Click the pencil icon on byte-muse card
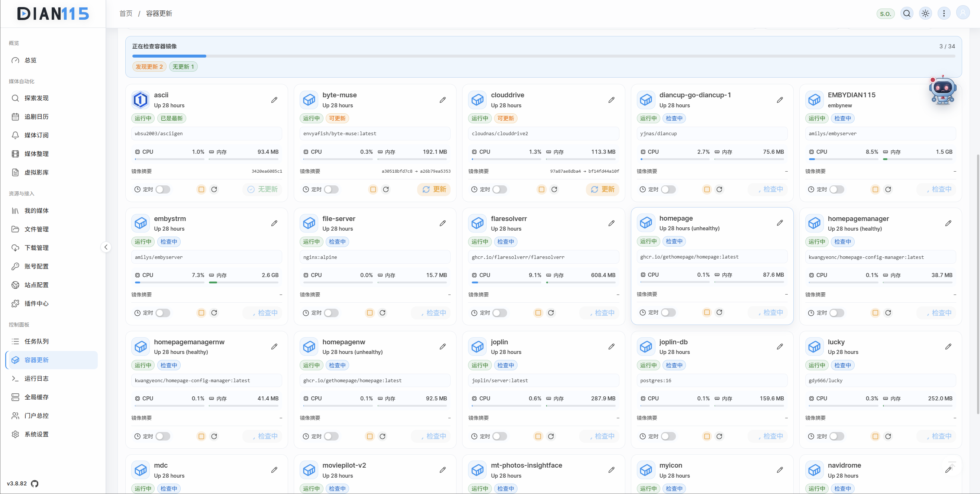980x494 pixels. (442, 100)
